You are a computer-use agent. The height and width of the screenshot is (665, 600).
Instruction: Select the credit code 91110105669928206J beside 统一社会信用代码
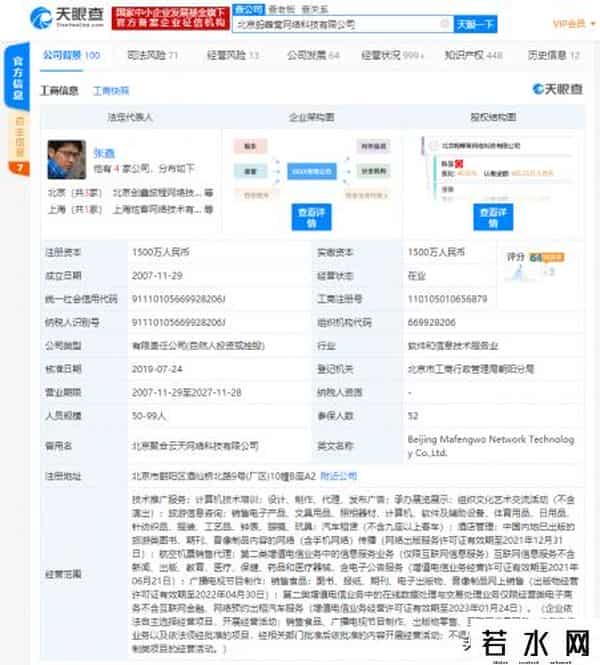coord(179,299)
